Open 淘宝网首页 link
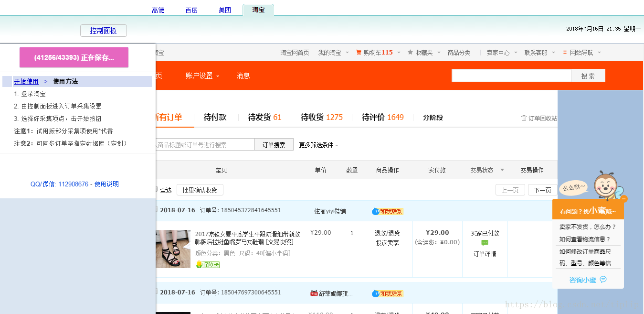 coord(295,53)
